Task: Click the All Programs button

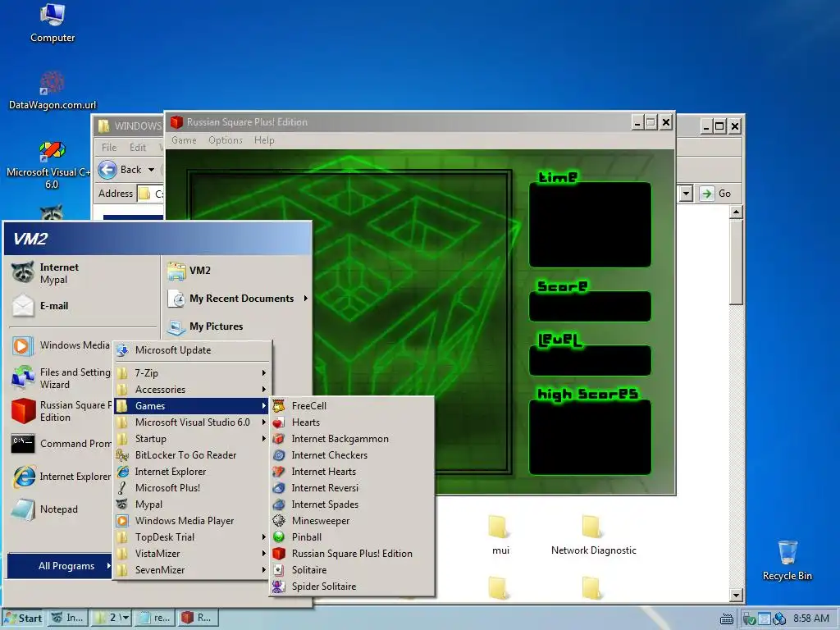Action: click(60, 566)
